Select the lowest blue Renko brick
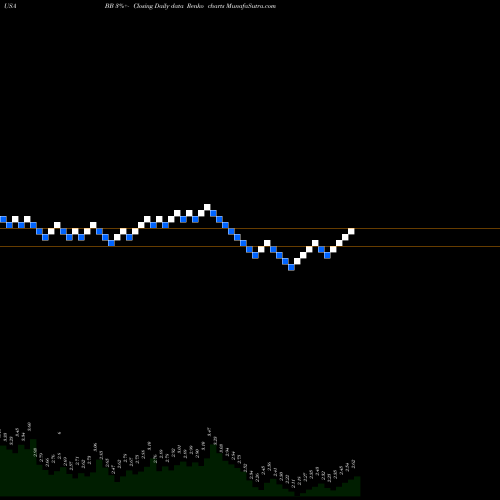Viewport: 500px width, 500px height. pyautogui.click(x=291, y=267)
